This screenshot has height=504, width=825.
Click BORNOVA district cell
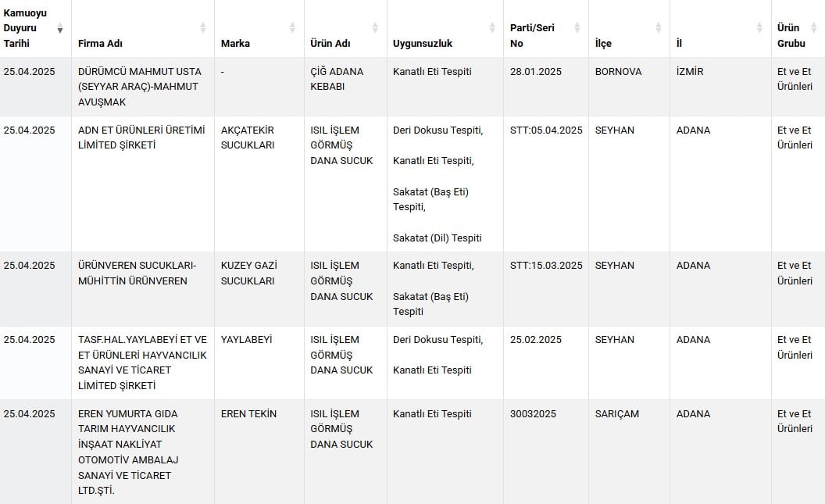click(618, 72)
